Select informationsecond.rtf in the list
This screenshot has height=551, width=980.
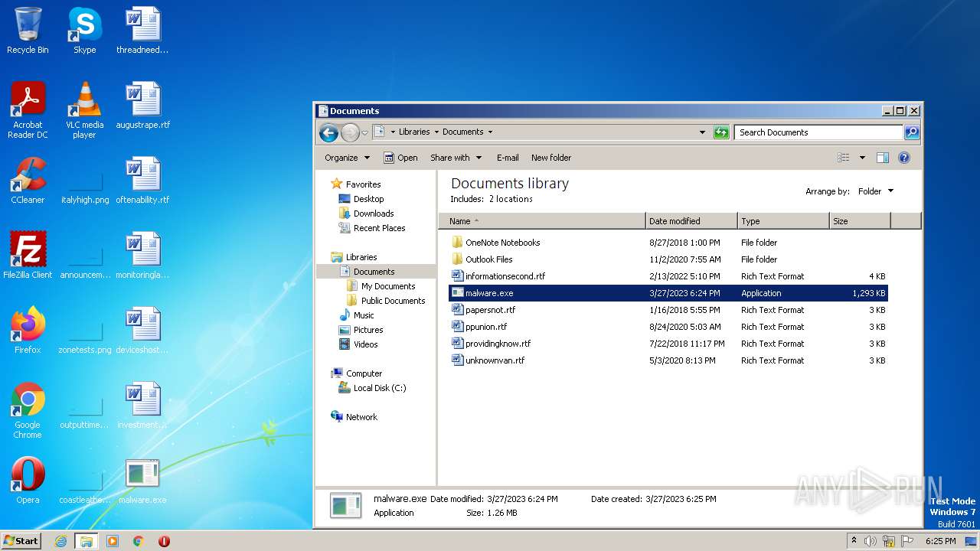point(668,276)
